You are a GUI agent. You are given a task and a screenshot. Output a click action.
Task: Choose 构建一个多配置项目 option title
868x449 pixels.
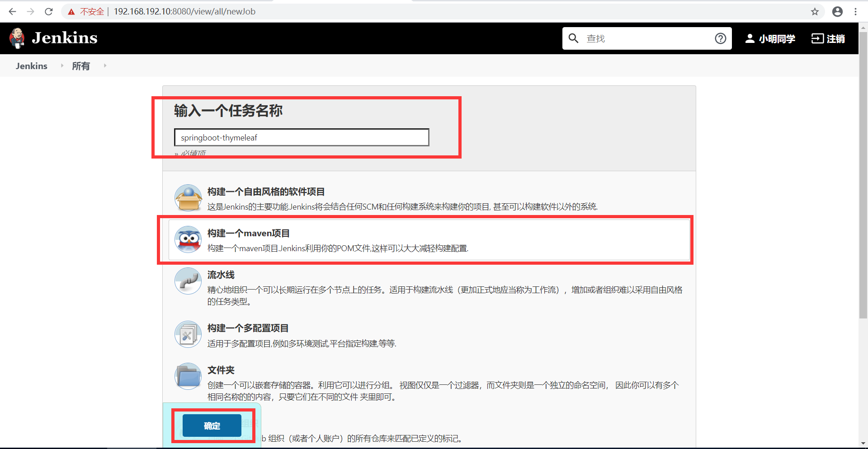248,328
